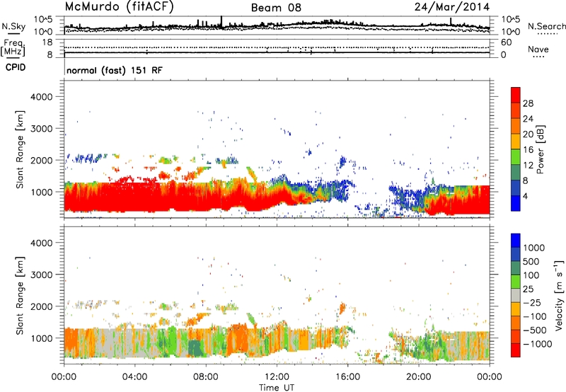Click the green segment of the velocity colorbar

[x=516, y=282]
